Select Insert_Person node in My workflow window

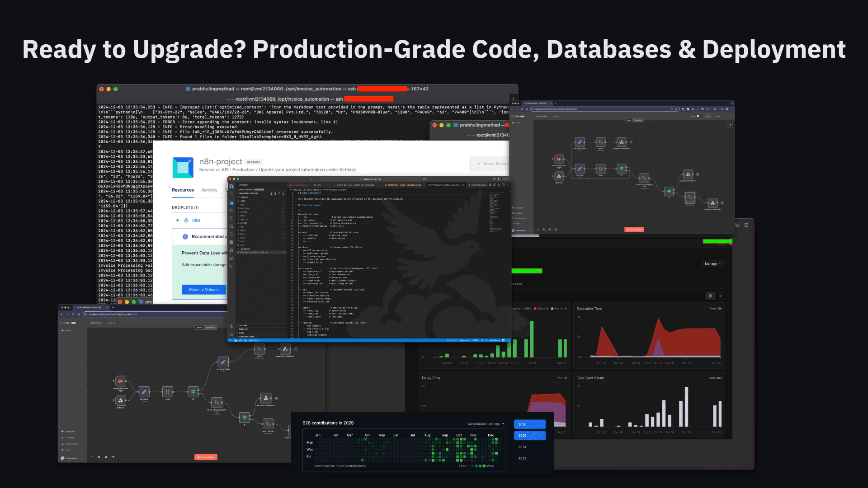click(x=690, y=197)
